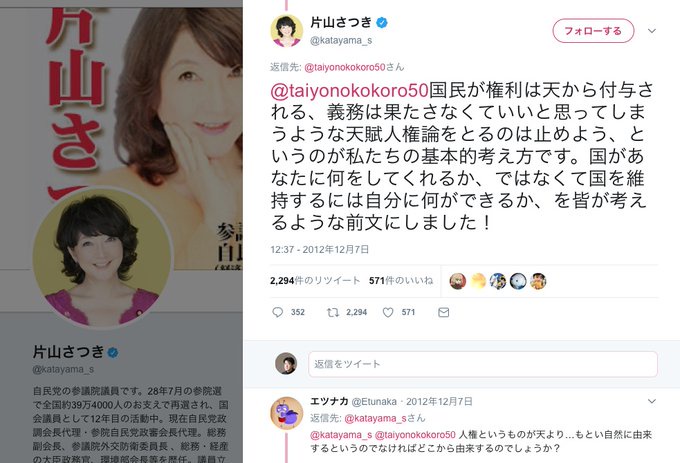Click the フォローする follow button
The width and height of the screenshot is (680, 463).
coord(593,31)
